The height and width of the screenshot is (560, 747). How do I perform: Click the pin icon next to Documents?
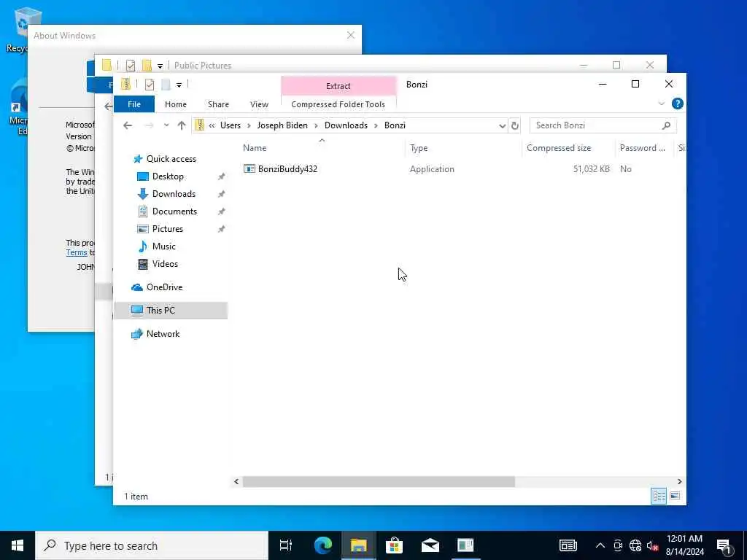coord(221,212)
